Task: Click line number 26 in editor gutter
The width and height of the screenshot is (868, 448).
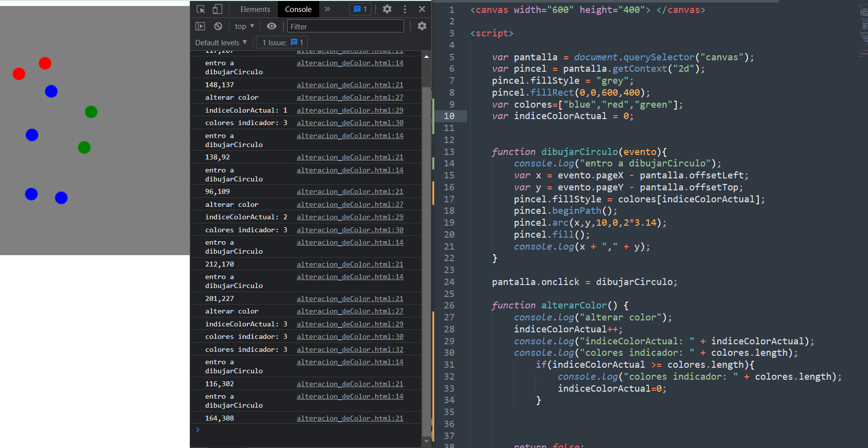Action: click(x=449, y=305)
